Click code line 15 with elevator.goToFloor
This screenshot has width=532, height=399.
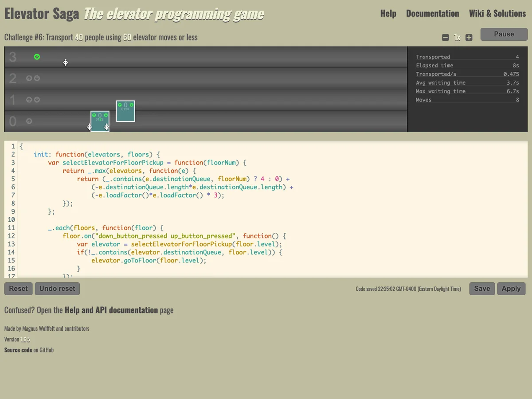(x=149, y=260)
